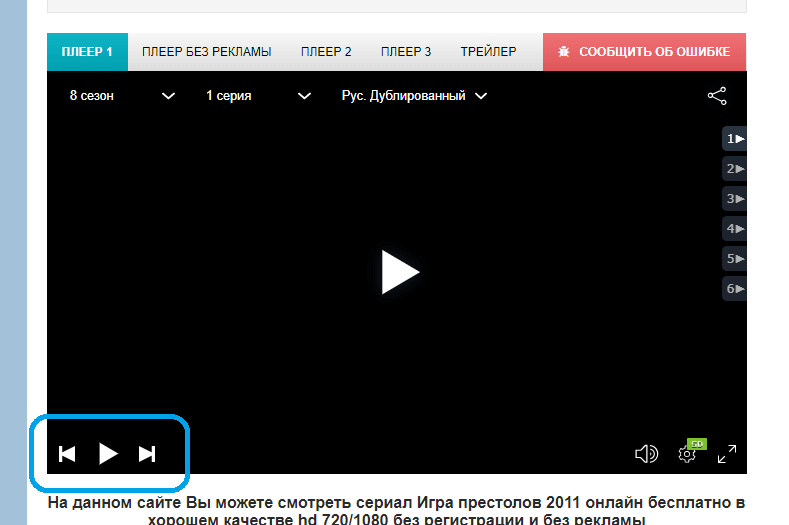The image size is (789, 525).
Task: Mute the player volume
Action: 646,454
